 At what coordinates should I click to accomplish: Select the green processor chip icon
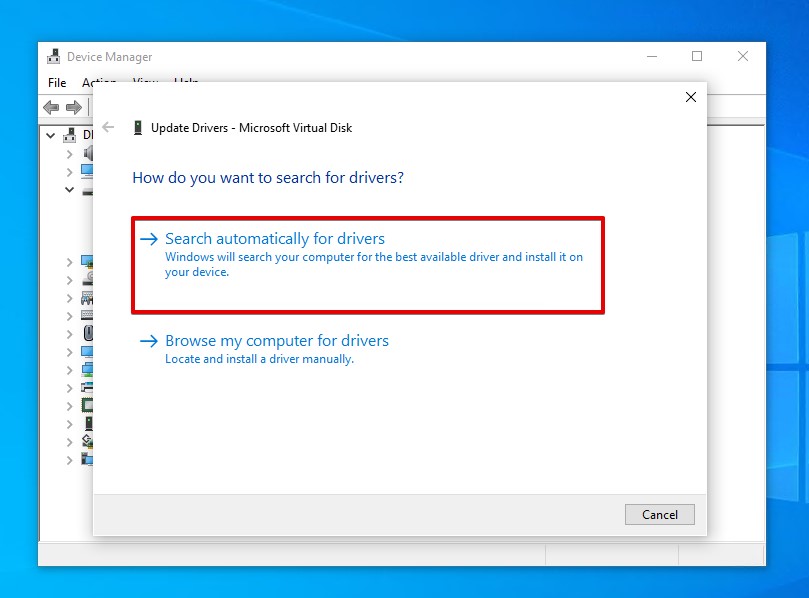[88, 405]
